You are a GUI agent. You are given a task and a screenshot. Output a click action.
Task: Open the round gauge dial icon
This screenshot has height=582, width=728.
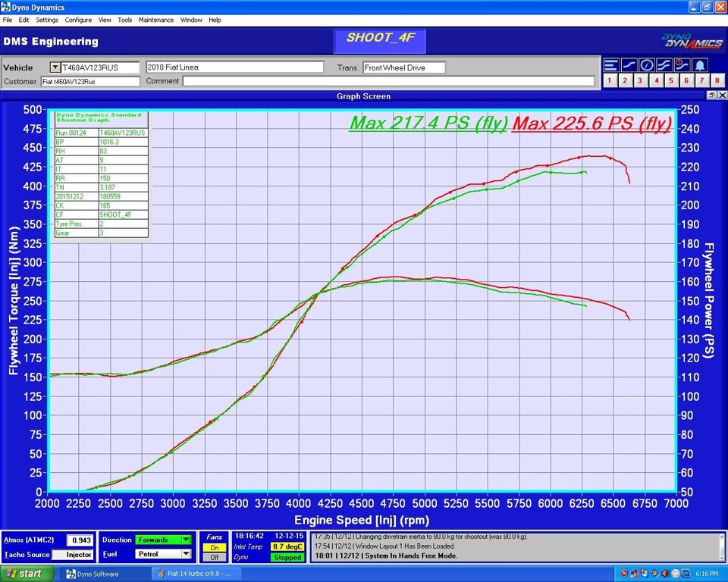click(x=646, y=65)
